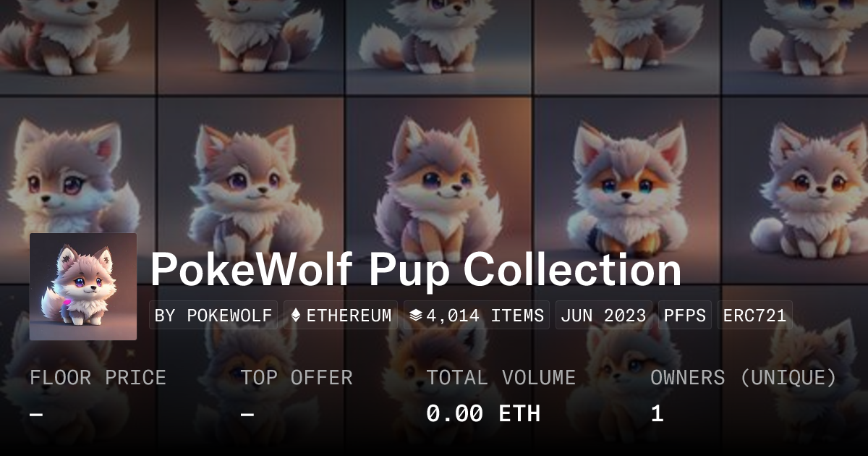868x456 pixels.
Task: Click the unique owners count of 1
Action: click(x=657, y=413)
